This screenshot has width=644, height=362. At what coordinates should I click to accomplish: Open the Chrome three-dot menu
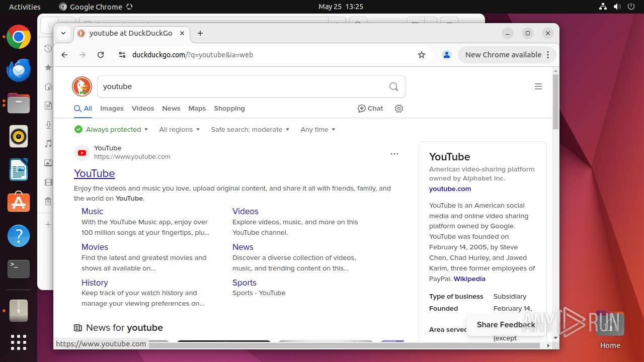point(548,55)
